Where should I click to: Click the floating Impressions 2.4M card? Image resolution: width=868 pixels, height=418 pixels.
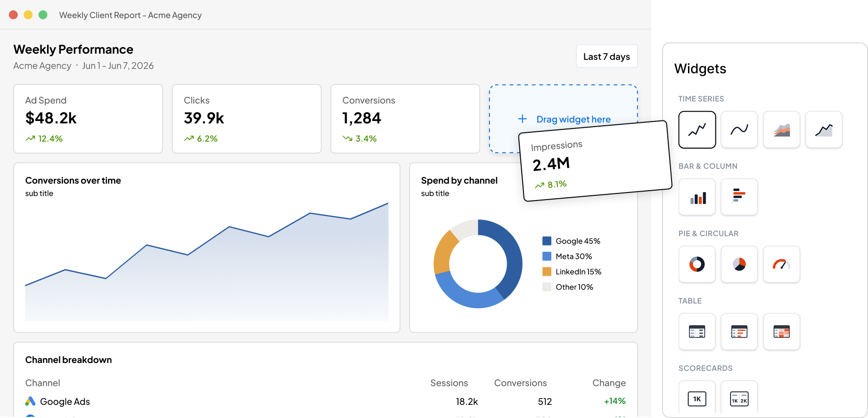coord(595,161)
